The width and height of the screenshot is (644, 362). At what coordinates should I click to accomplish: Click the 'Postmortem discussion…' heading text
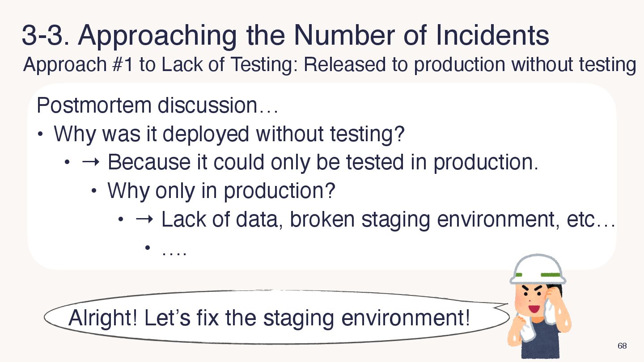point(157,106)
